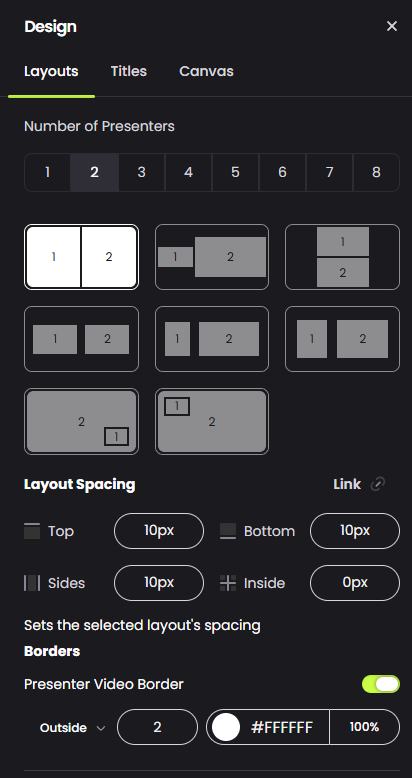The width and height of the screenshot is (412, 778).
Task: Choose the small-left large-right layout
Action: (212, 257)
